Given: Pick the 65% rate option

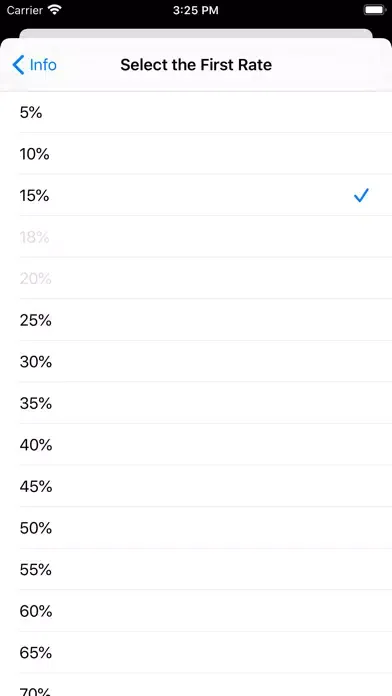Looking at the screenshot, I should 196,652.
